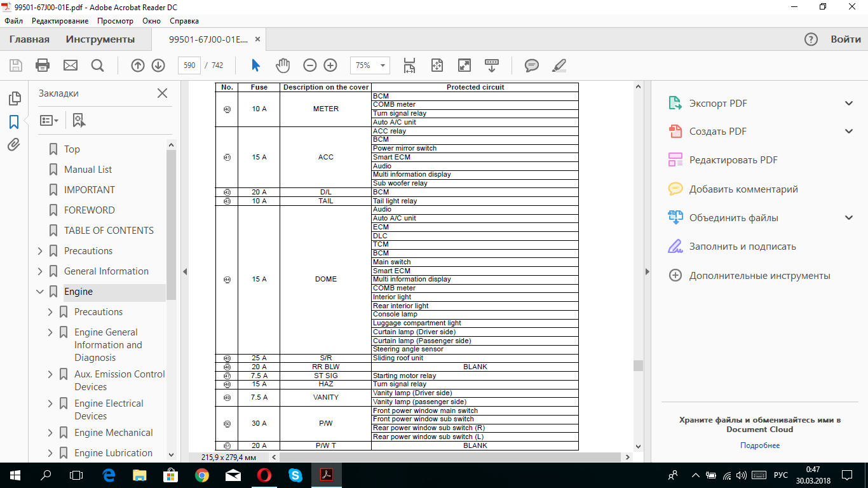Click the page number input field

189,65
